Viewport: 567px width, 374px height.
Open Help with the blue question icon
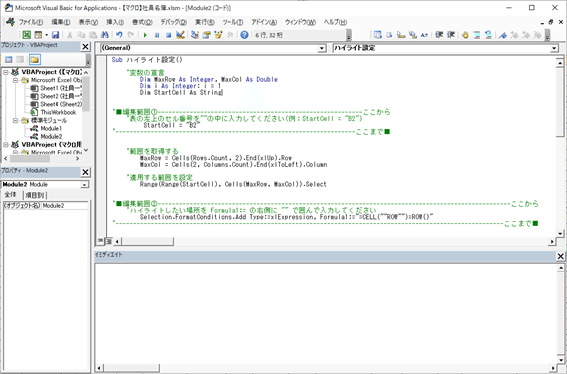pos(244,35)
